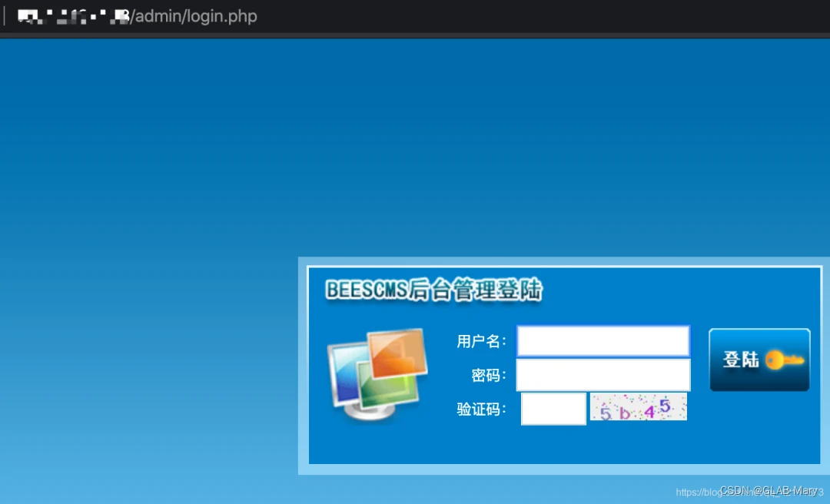Refresh the captcha image showing 5b45
Image resolution: width=830 pixels, height=504 pixels.
point(639,406)
